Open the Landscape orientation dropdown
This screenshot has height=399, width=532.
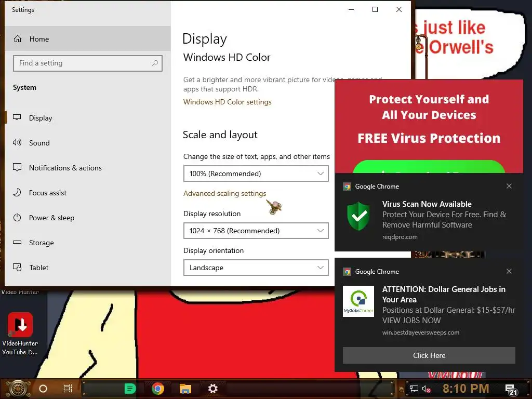(x=256, y=268)
